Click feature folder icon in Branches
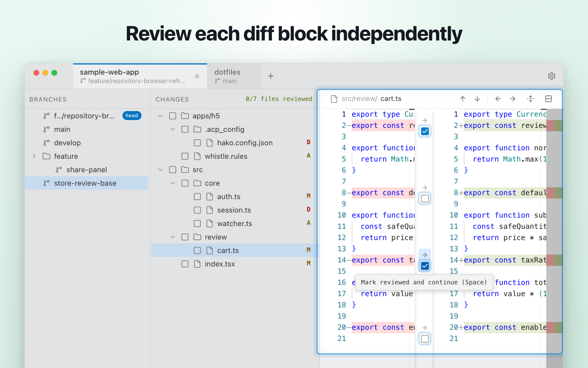Image resolution: width=588 pixels, height=368 pixels. click(x=46, y=156)
